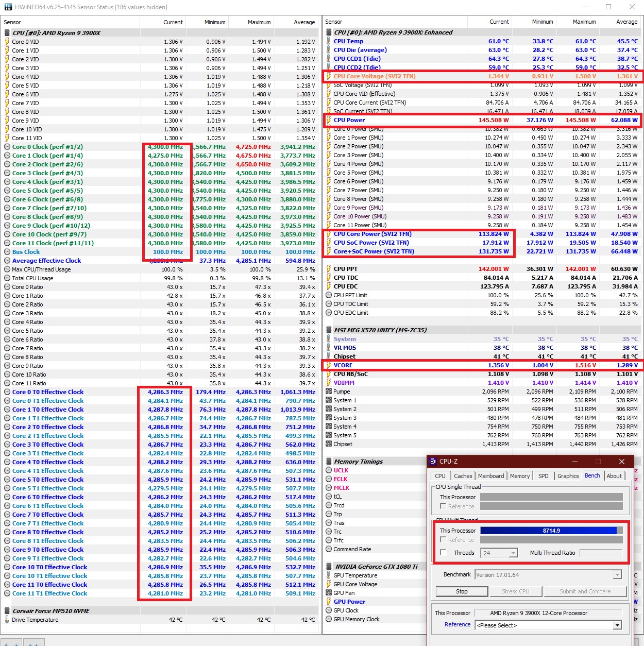The width and height of the screenshot is (644, 647).
Task: Select the Graphics tab in CPU-Z
Action: point(568,476)
